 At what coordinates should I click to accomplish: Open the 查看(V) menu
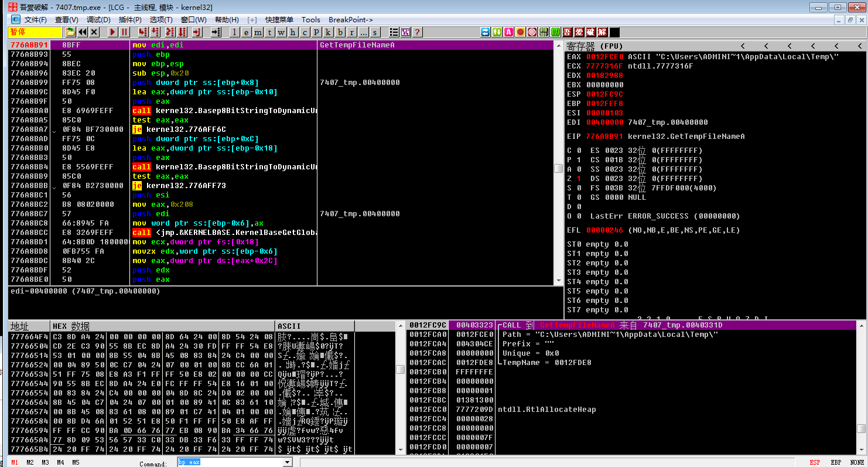[66, 20]
